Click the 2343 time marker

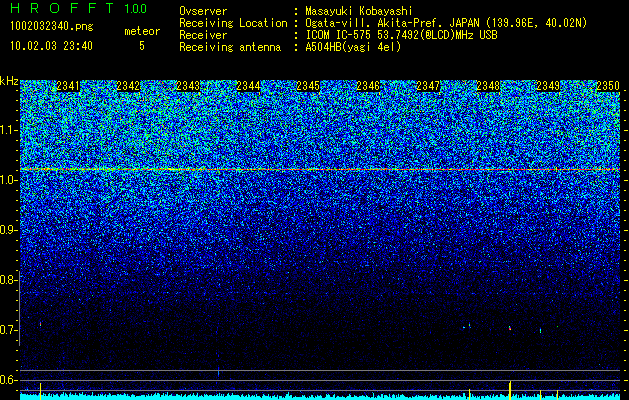[188, 86]
